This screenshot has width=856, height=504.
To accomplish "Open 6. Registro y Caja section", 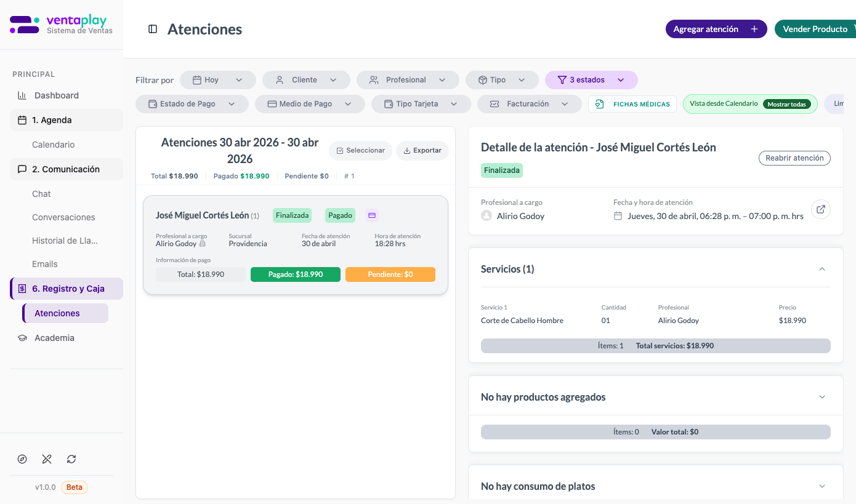I will click(67, 289).
